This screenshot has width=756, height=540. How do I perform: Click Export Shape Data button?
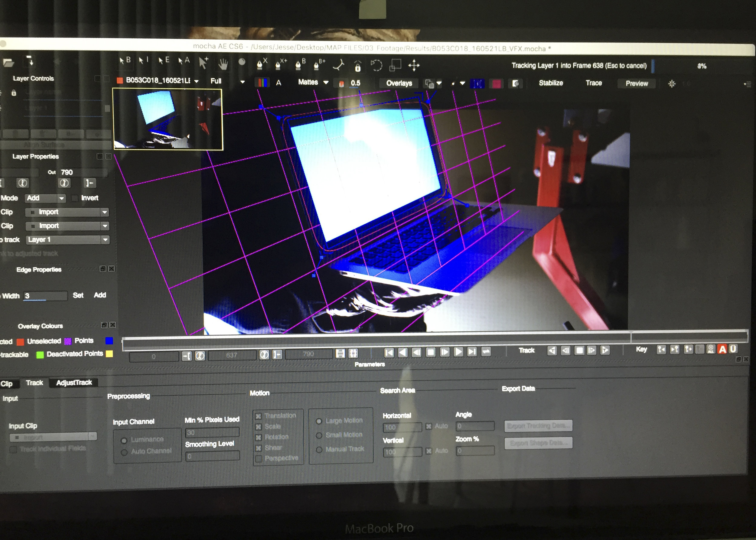pyautogui.click(x=538, y=443)
